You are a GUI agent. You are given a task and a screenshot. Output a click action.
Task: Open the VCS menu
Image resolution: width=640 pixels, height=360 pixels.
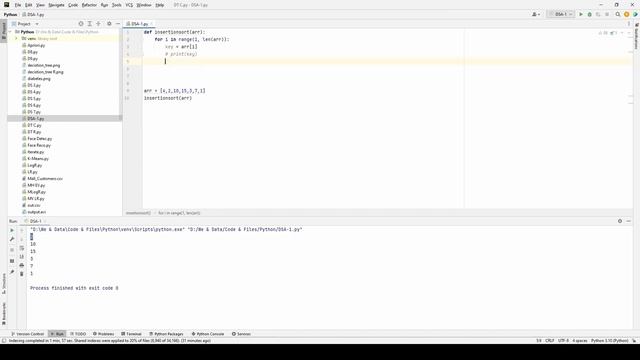(129, 5)
